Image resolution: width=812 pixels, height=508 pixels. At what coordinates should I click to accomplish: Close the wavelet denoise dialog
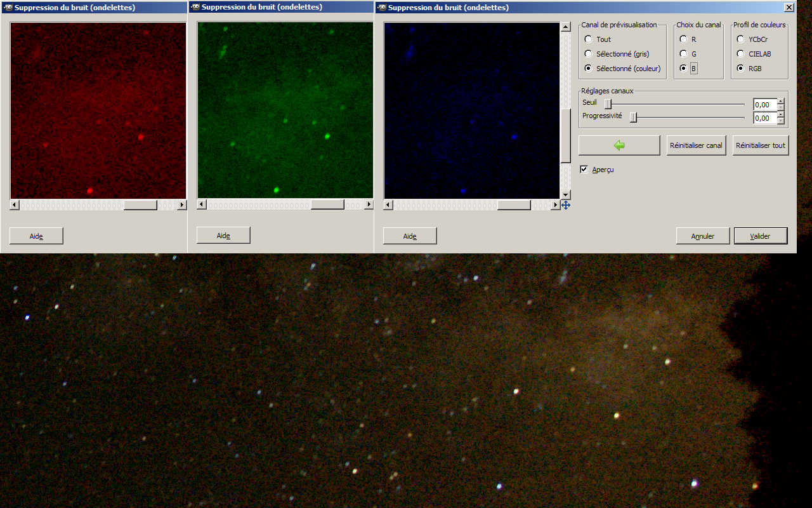pos(789,8)
